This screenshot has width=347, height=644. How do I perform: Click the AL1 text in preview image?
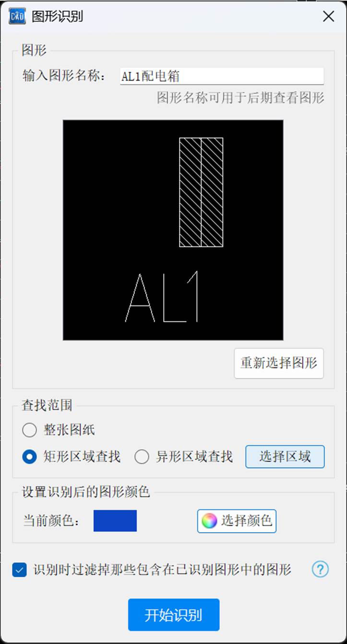point(162,297)
